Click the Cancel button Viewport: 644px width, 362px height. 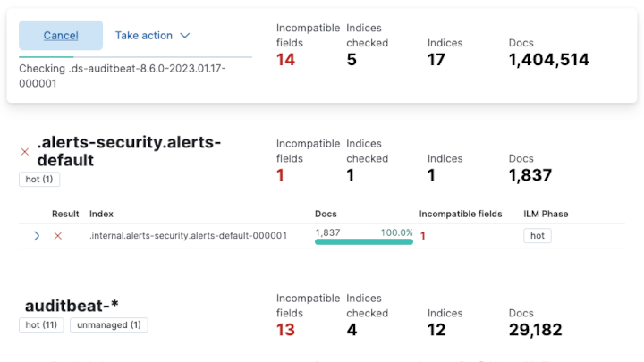click(x=61, y=36)
